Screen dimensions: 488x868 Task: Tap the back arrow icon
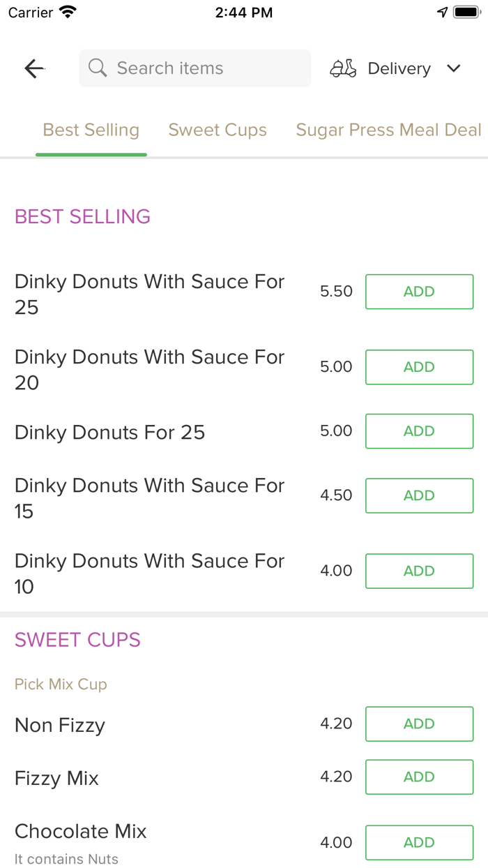coord(34,68)
